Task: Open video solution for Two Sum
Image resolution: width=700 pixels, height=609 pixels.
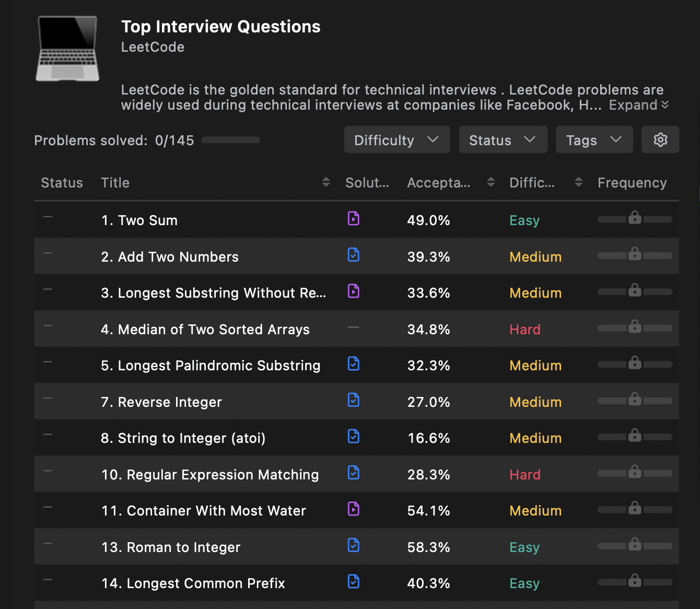Action: (354, 218)
